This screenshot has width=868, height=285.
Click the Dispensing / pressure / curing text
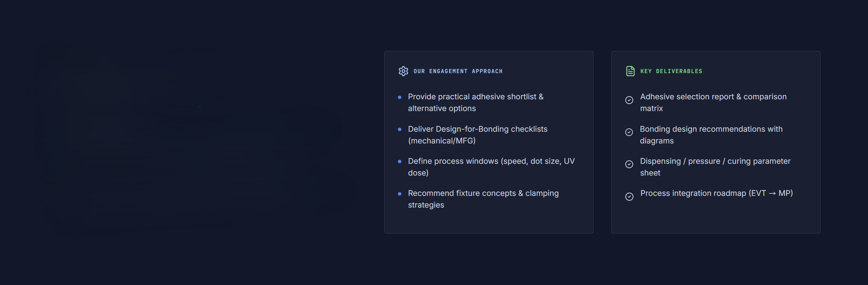(x=715, y=167)
